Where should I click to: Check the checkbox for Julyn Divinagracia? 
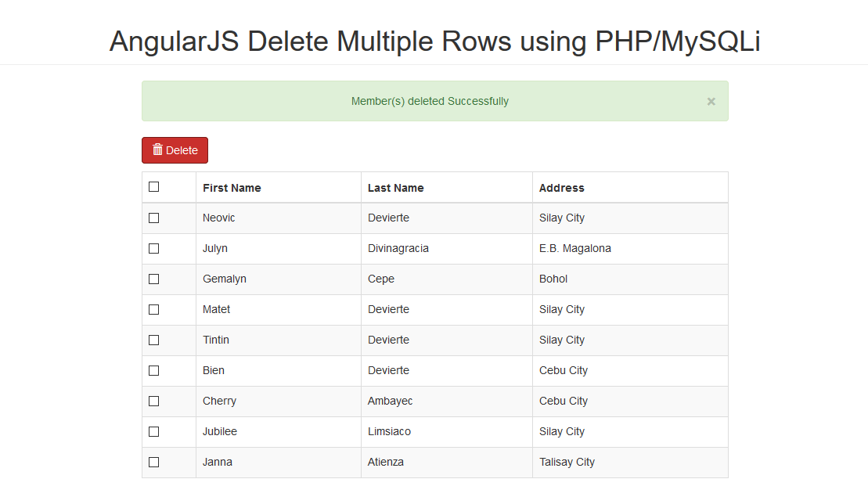[x=153, y=248]
